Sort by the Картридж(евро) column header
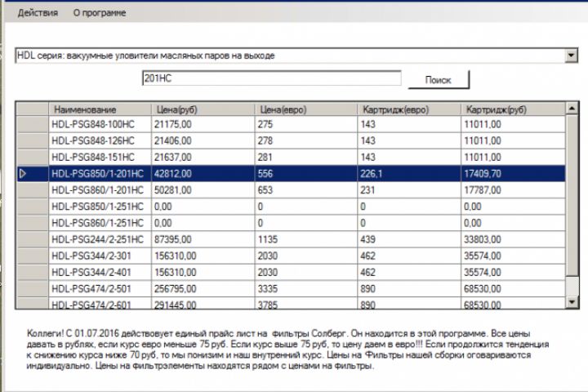The height and width of the screenshot is (392, 588). (x=409, y=109)
